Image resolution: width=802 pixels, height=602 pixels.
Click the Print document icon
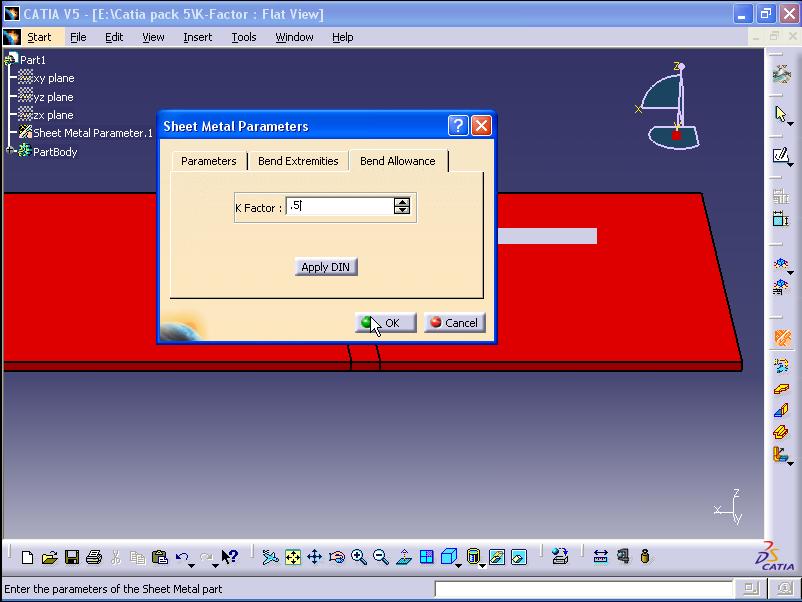93,557
